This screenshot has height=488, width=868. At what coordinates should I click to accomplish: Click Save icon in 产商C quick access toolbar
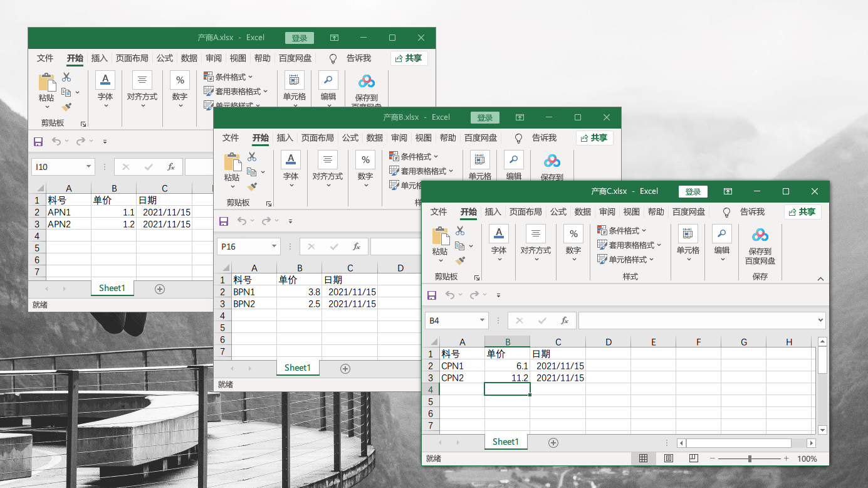click(432, 295)
